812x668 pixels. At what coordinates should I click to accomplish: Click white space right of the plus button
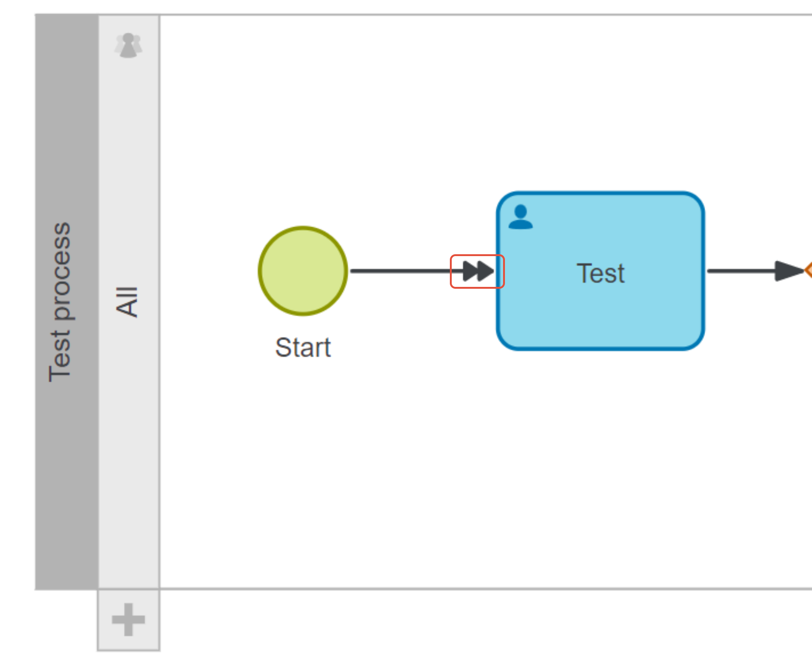pyautogui.click(x=373, y=625)
